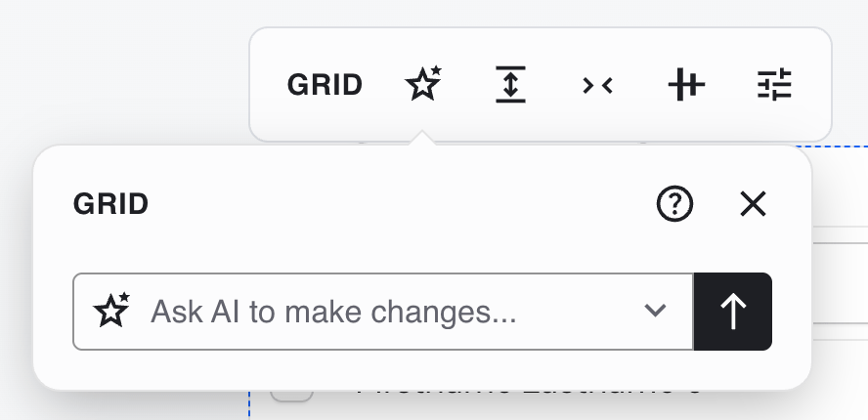Click the collapse inward arrows icon
The image size is (868, 420).
tap(597, 86)
